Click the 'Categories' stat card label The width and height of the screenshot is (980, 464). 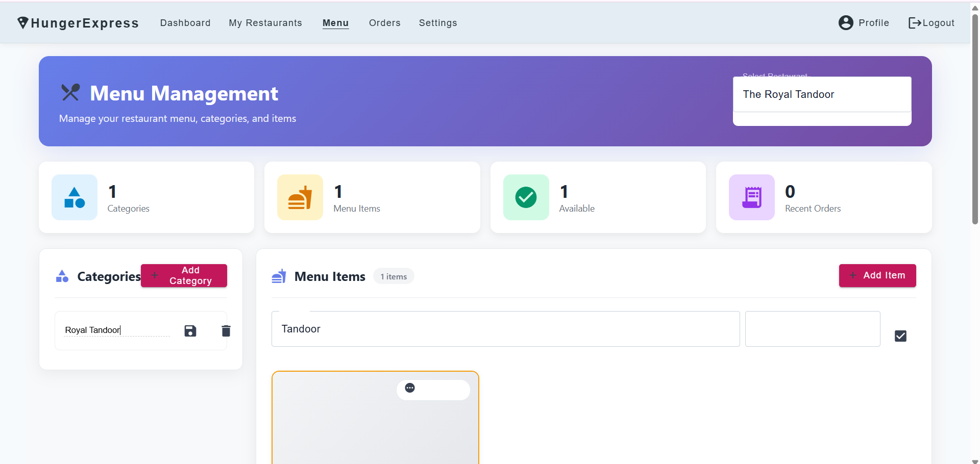point(129,209)
